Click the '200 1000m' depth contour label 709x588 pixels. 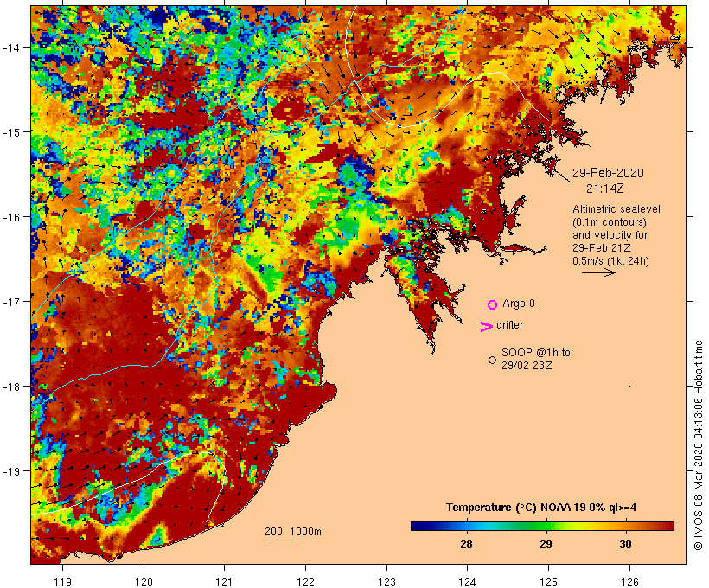tap(293, 532)
